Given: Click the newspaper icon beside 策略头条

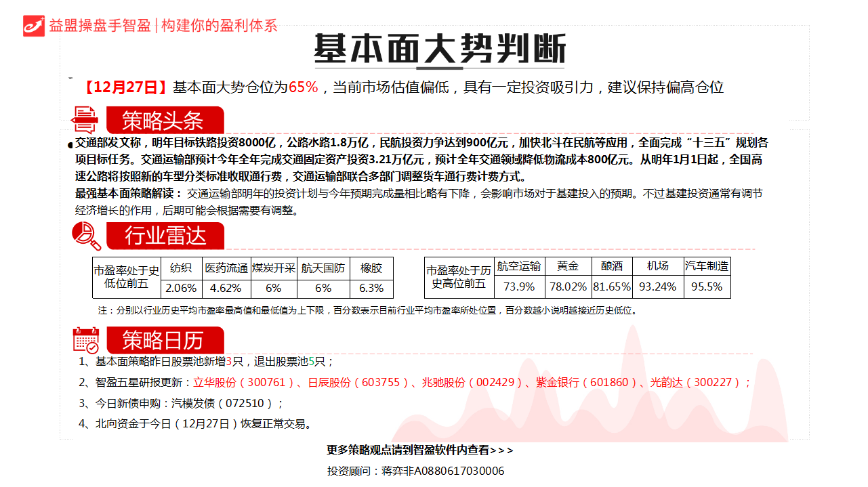Looking at the screenshot, I should point(85,120).
